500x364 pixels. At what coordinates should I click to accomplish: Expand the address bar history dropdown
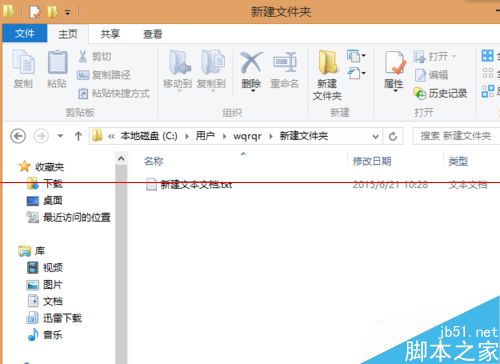point(375,136)
